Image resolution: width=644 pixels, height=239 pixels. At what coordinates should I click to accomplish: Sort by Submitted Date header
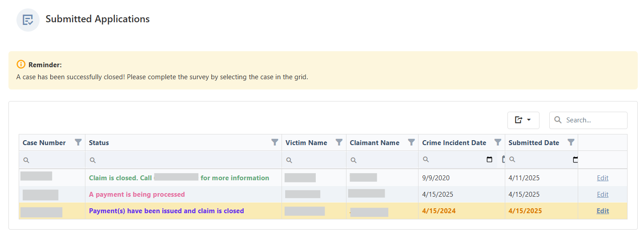click(534, 143)
